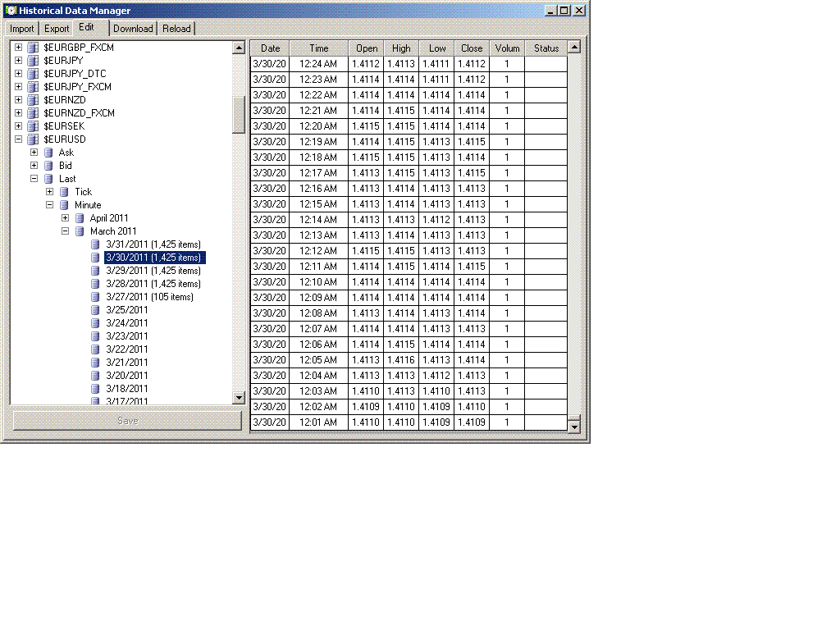Click the Reload menu item
The image size is (840, 630).
176,29
